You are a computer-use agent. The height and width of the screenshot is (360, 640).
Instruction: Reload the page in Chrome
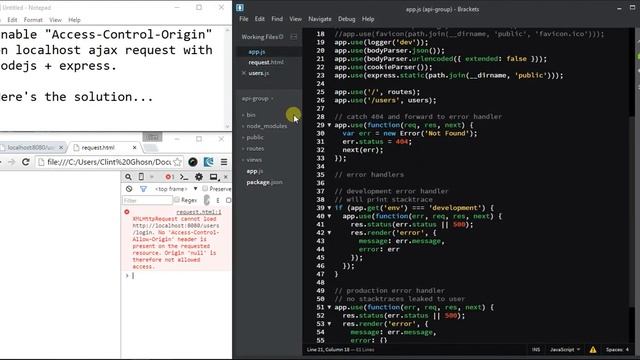25,162
